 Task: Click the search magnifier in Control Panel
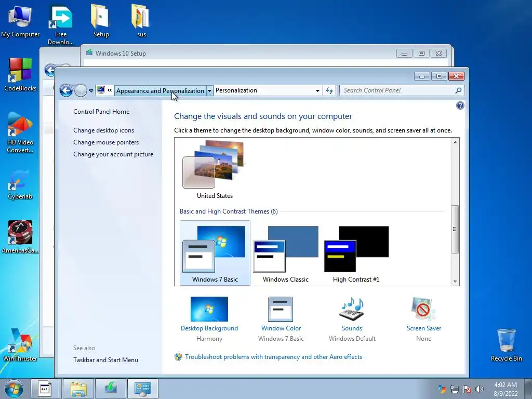458,90
